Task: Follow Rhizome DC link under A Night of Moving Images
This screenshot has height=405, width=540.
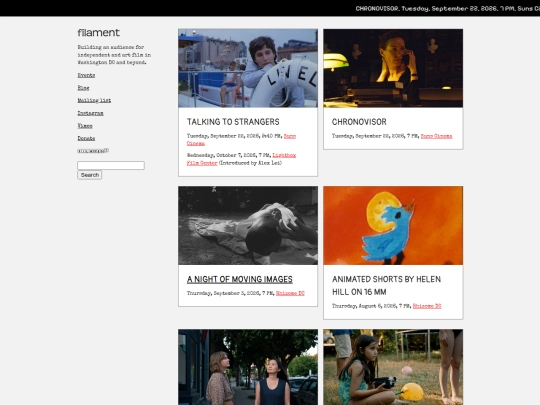Action: pyautogui.click(x=290, y=293)
